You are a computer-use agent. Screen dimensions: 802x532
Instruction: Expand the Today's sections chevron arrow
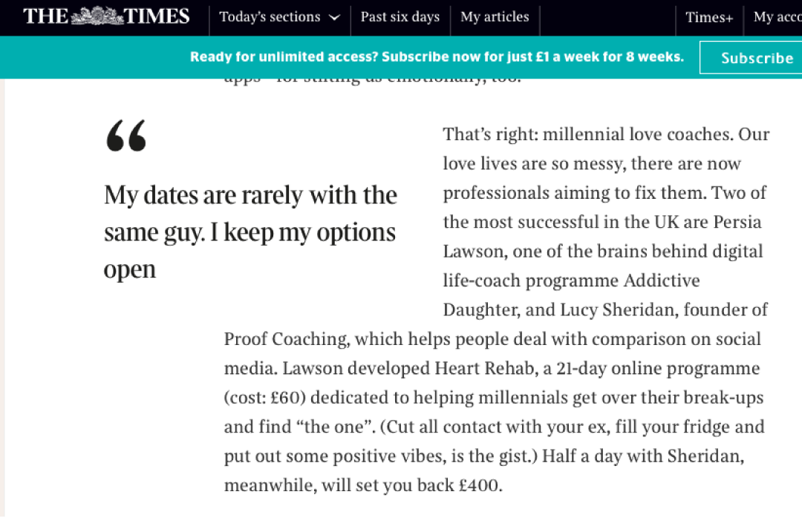334,18
